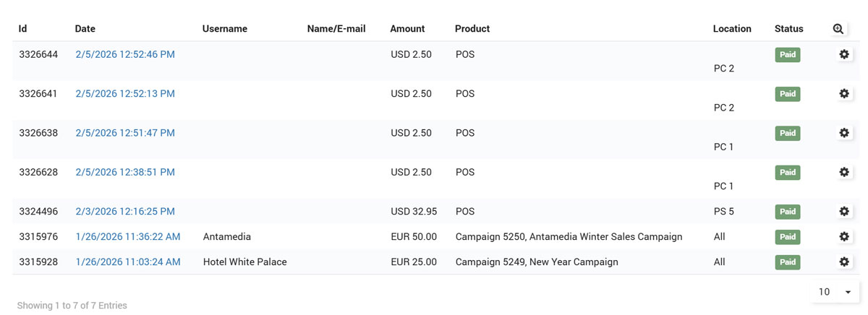This screenshot has height=315, width=868.
Task: Open gear menu for transaction 3326644
Action: pos(843,54)
